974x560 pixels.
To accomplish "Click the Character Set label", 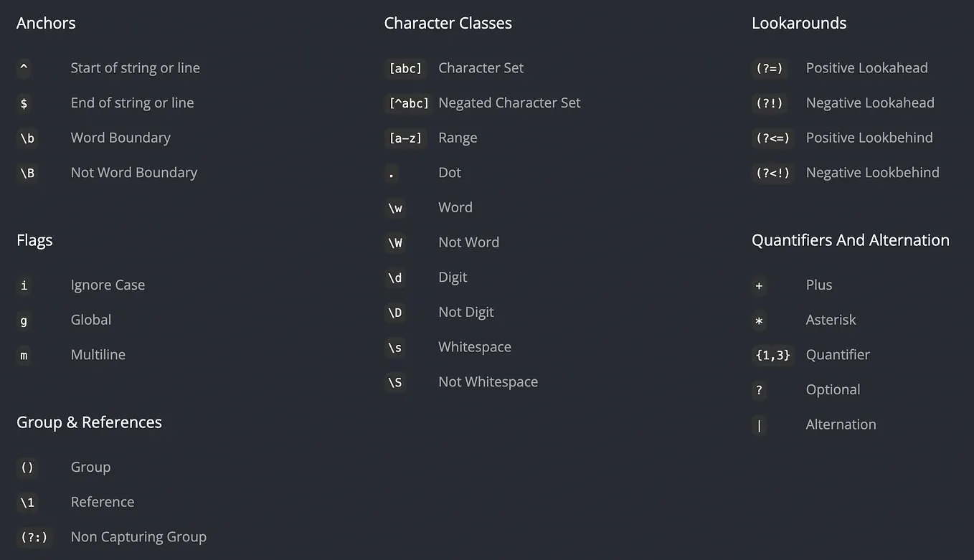I will coord(481,68).
